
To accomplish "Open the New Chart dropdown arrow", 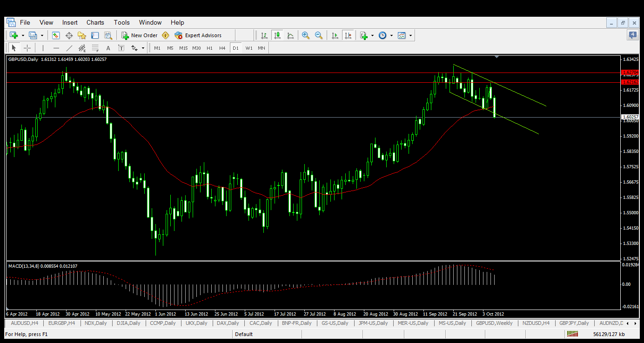I will 23,35.
